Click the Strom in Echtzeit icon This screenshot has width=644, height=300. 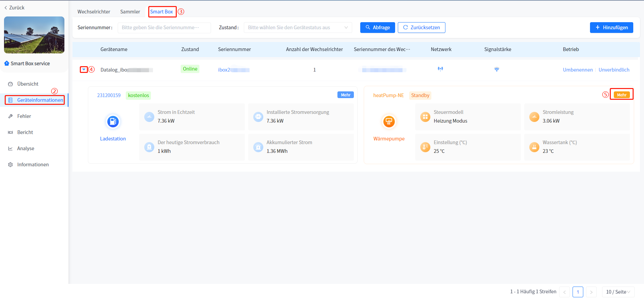[149, 117]
